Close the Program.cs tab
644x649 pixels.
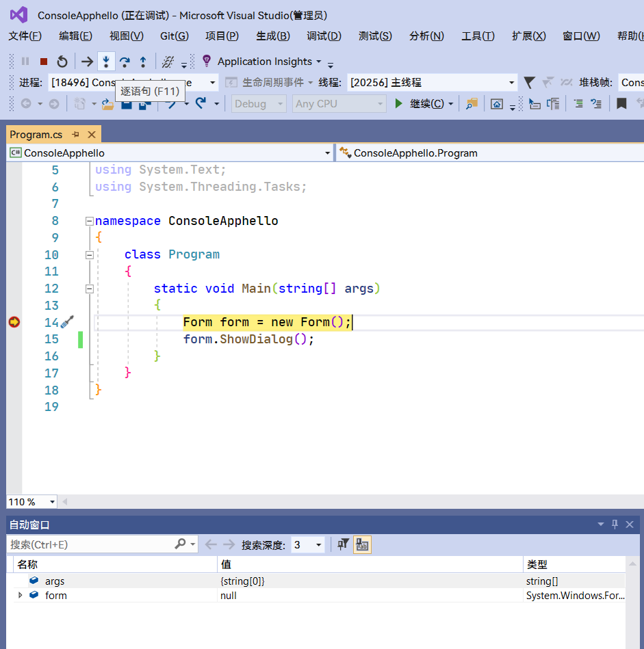(x=92, y=135)
